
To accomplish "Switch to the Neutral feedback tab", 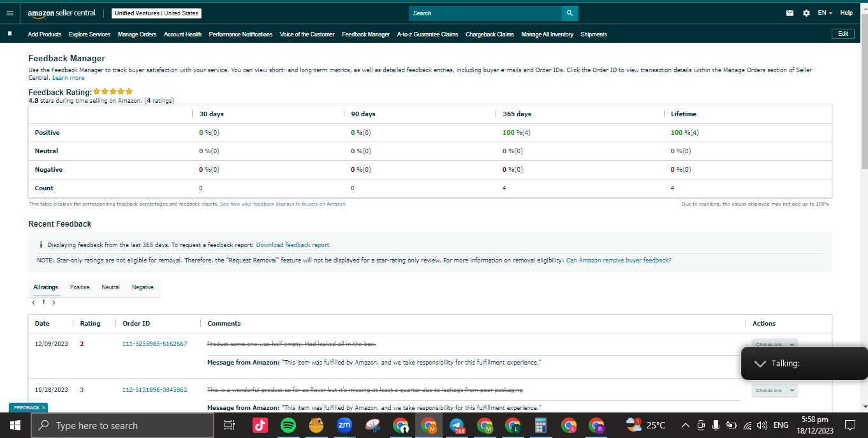I will (x=110, y=287).
